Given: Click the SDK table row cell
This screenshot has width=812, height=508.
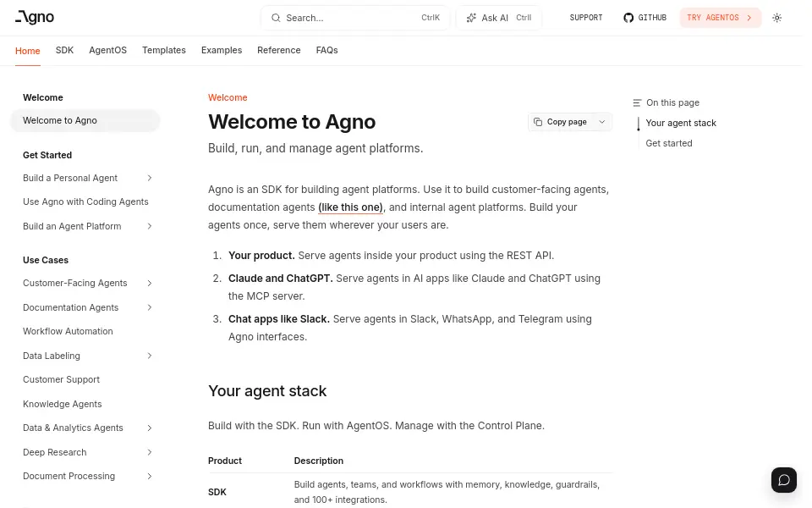Looking at the screenshot, I should [217, 492].
